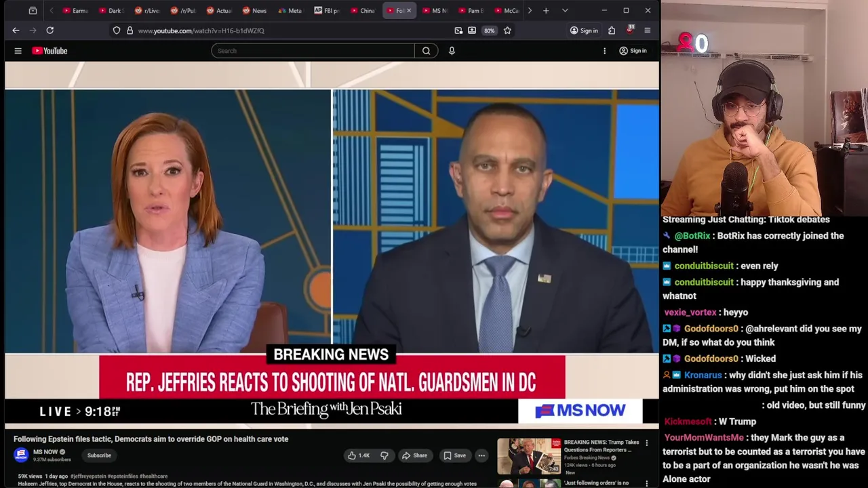Expand the video description text
Viewport: 868px width, 488px height.
[247, 484]
